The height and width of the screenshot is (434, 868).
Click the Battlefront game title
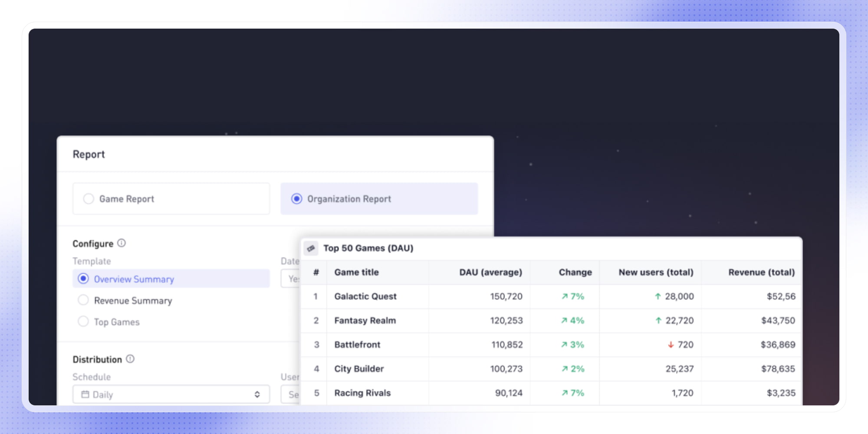click(x=357, y=345)
